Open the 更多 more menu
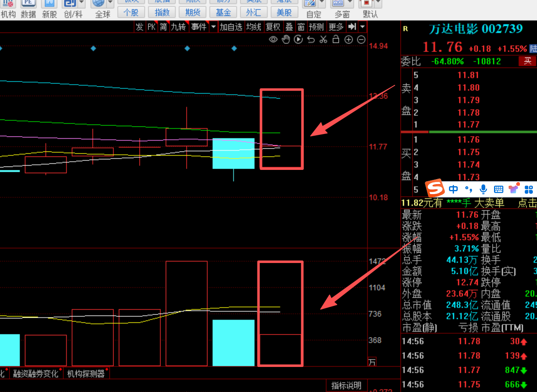Screen dimensions: 537x392 pos(336,27)
